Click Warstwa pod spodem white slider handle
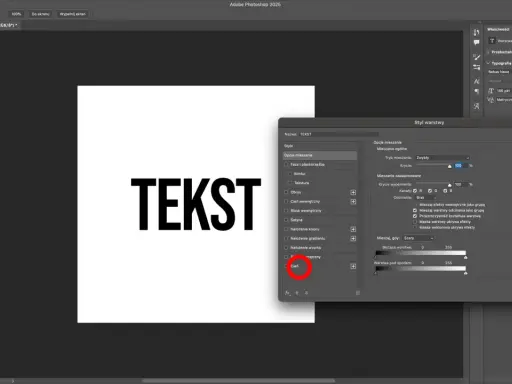Image resolution: width=512 pixels, height=384 pixels. point(466,273)
